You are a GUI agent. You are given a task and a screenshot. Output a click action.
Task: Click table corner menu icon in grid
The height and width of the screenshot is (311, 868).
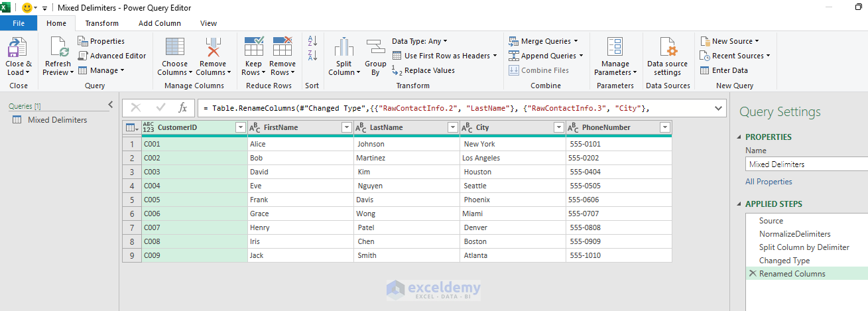(132, 127)
